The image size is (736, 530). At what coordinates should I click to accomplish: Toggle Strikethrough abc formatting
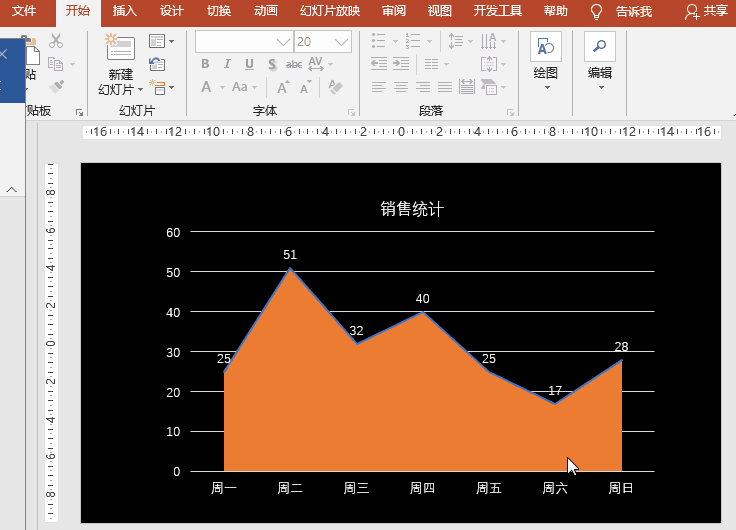point(294,64)
